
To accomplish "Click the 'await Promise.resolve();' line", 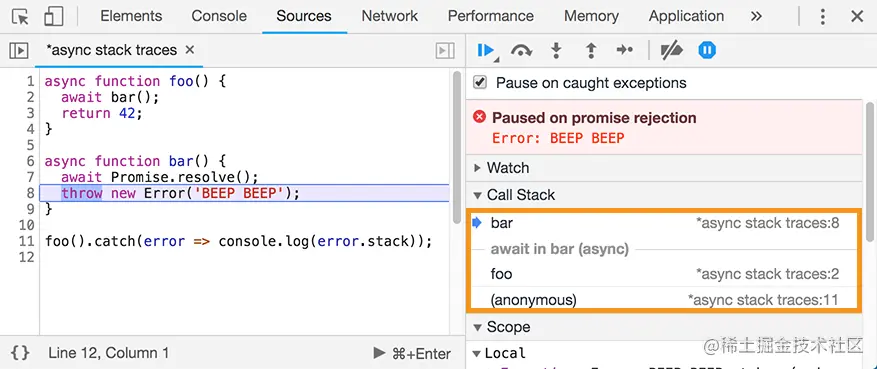I will point(159,177).
